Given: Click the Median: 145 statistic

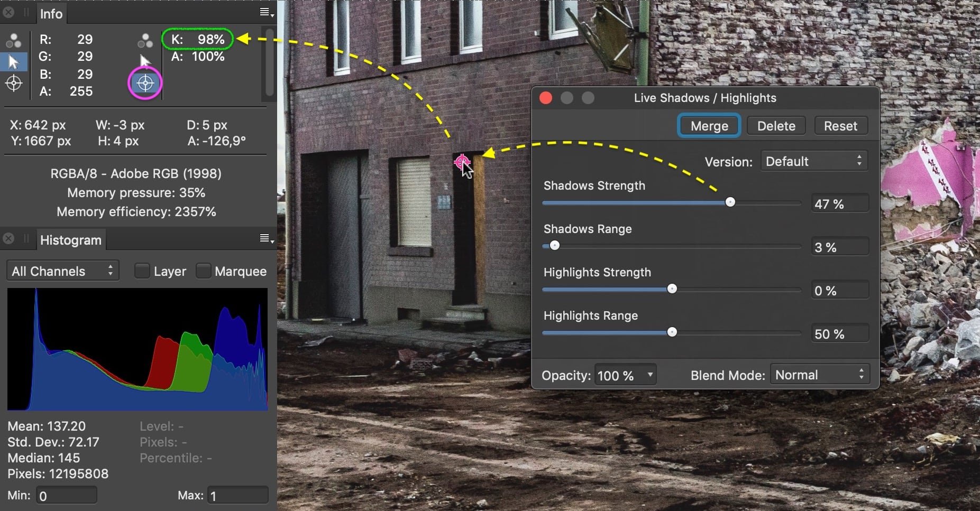Looking at the screenshot, I should tap(44, 458).
